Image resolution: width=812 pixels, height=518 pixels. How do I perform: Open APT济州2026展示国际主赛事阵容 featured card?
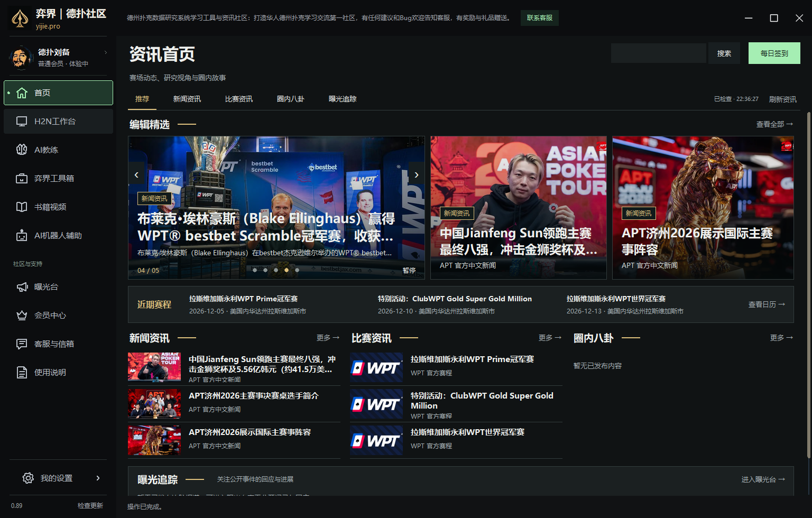[703, 208]
